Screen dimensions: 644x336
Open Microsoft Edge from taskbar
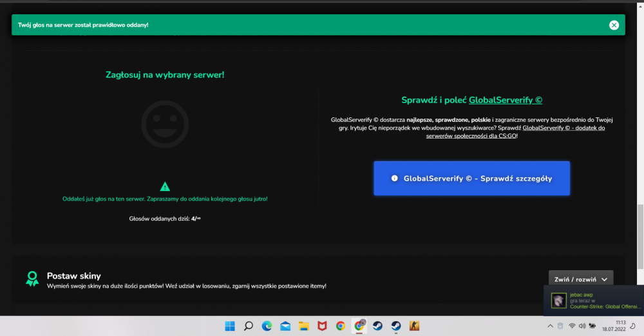[267, 326]
